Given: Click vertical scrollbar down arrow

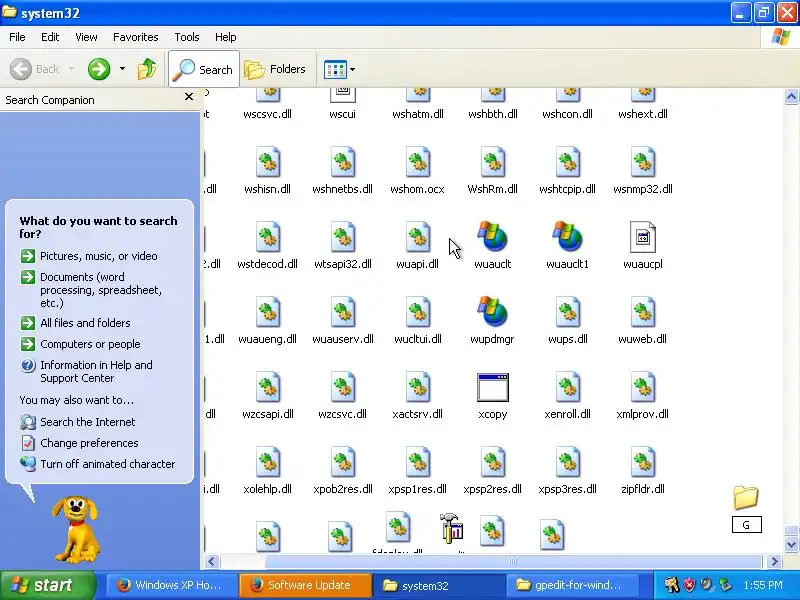Looking at the screenshot, I should pyautogui.click(x=791, y=544).
